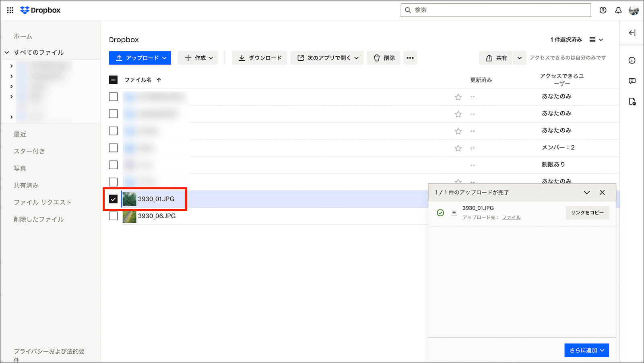This screenshot has width=644, height=363.
Task: Open the 3930_06.JPG thumbnail
Action: (x=130, y=216)
